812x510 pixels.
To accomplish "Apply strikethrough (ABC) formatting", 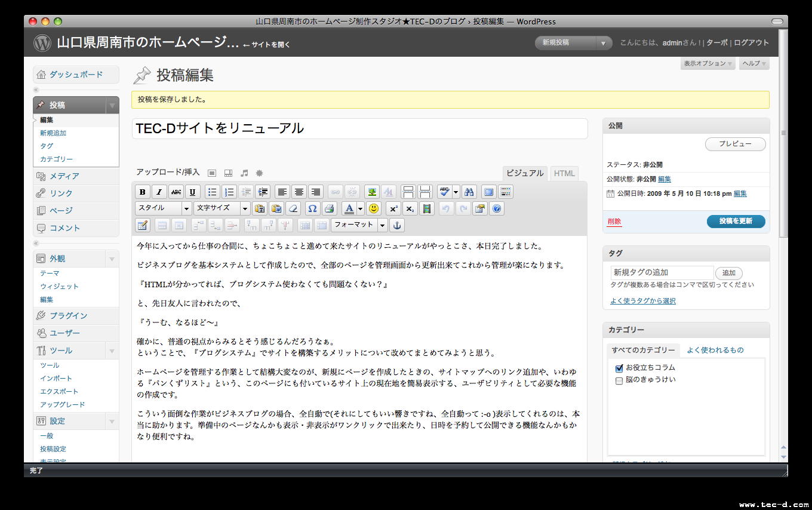I will tap(176, 192).
